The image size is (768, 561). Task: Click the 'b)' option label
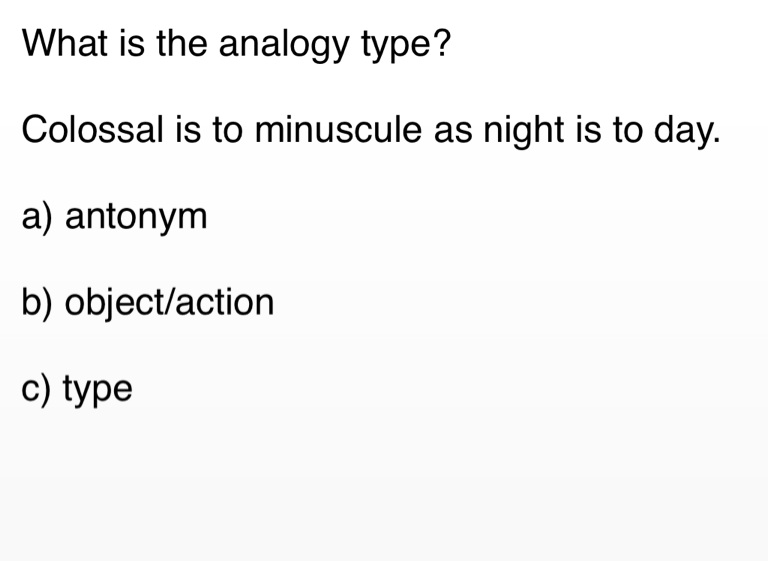[37, 302]
